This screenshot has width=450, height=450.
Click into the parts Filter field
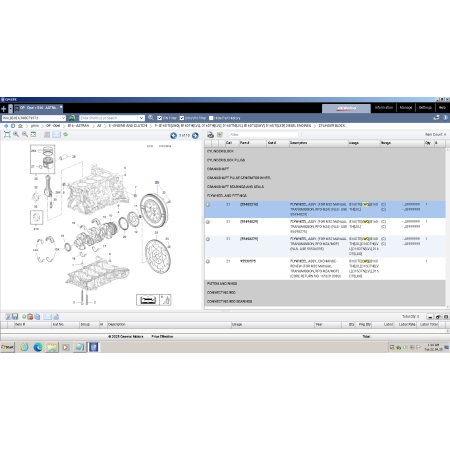click(x=263, y=135)
